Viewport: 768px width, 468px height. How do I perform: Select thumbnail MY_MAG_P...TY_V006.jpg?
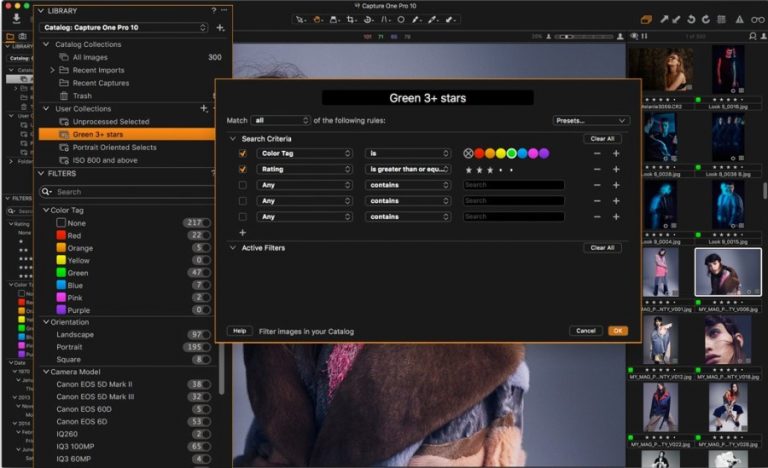pos(728,272)
